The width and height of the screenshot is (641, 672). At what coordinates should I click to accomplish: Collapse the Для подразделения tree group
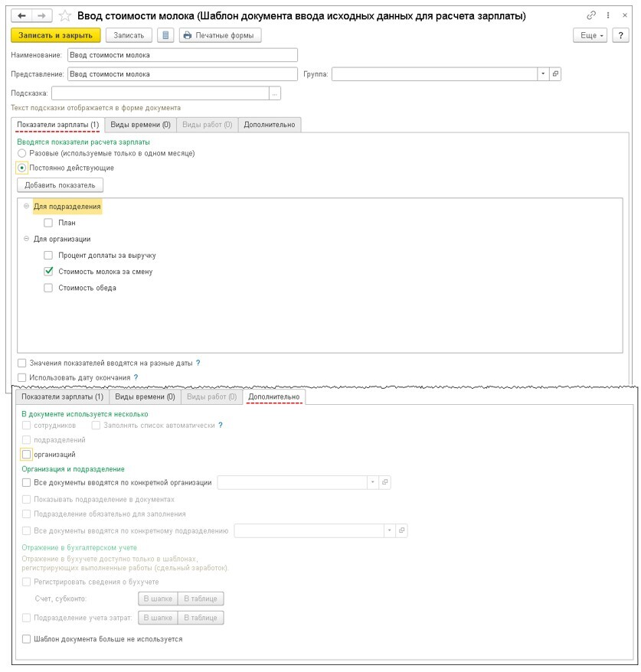(26, 207)
